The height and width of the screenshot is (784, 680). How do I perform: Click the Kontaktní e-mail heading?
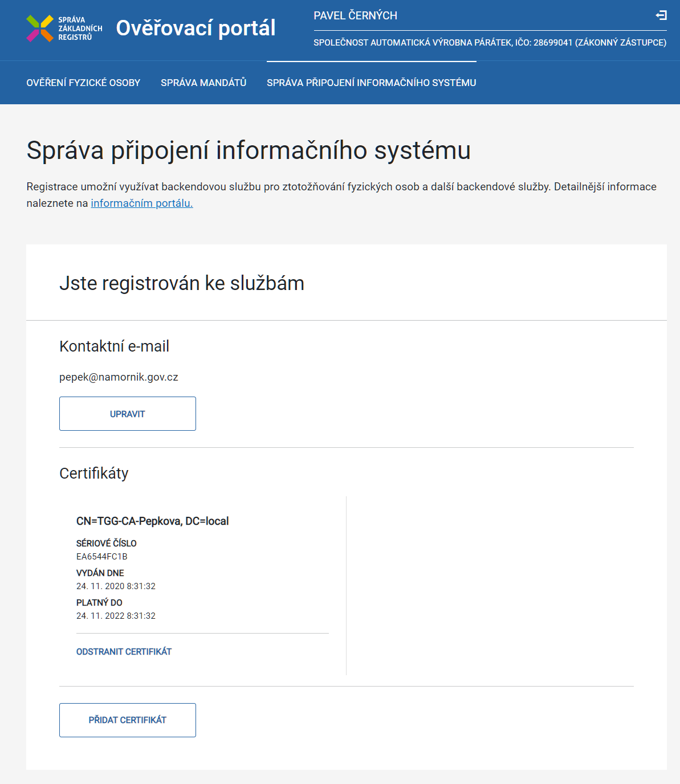pos(114,346)
